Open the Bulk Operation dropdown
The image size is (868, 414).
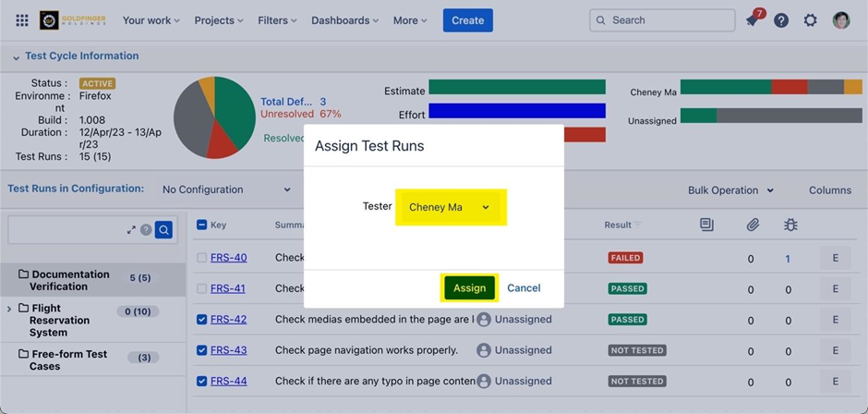coord(730,190)
